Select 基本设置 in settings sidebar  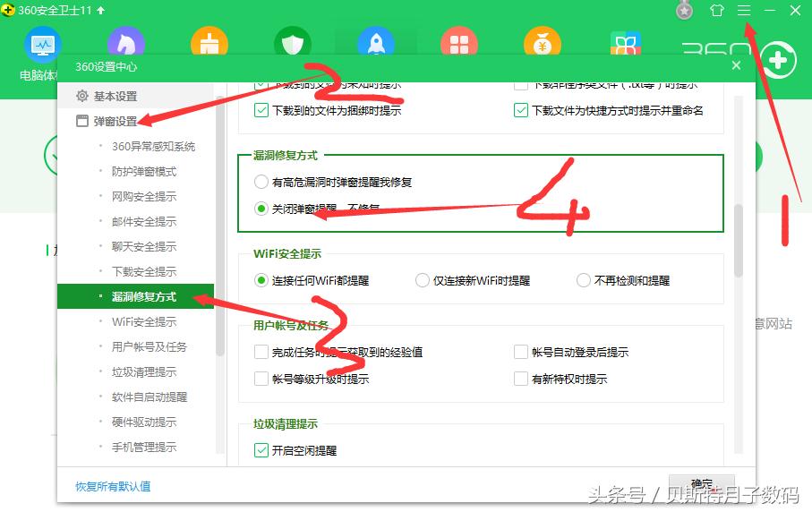click(x=135, y=97)
